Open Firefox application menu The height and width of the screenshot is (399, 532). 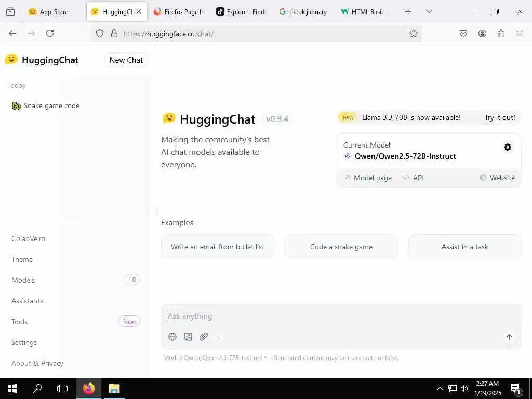519,33
